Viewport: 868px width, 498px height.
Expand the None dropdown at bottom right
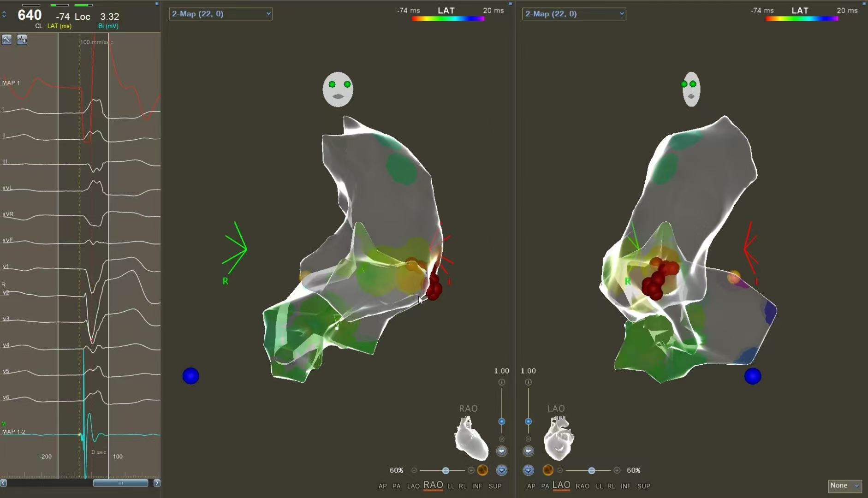(x=844, y=486)
